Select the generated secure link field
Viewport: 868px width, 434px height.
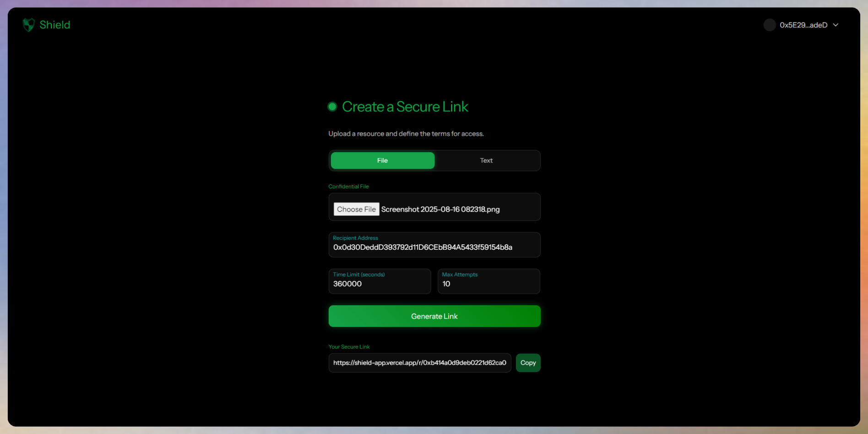click(420, 363)
